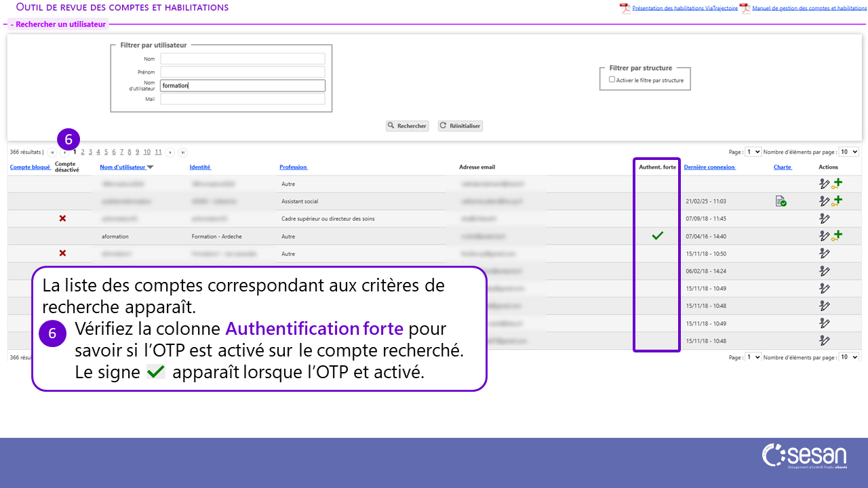Open Manuel de gestion des comptes link
This screenshot has width=868, height=488.
click(x=809, y=8)
